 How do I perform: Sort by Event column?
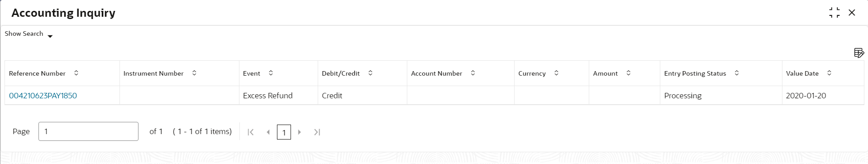point(271,73)
